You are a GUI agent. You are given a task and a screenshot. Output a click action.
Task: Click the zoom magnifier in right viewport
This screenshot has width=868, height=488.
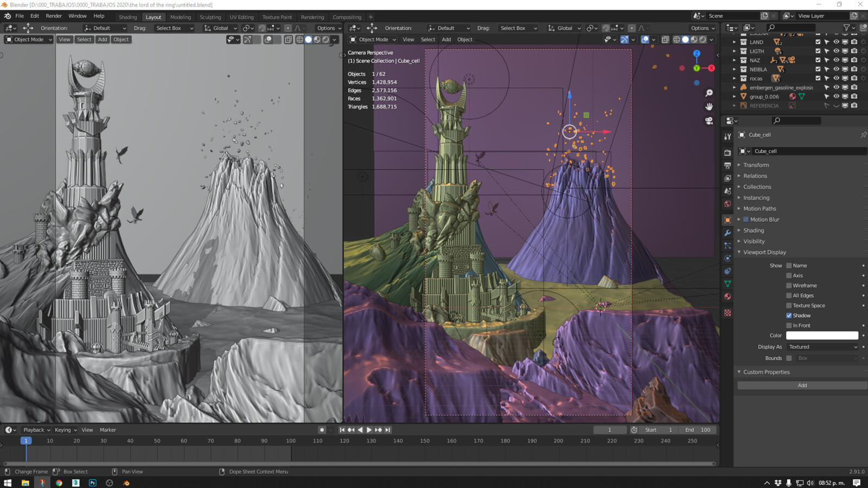point(709,93)
